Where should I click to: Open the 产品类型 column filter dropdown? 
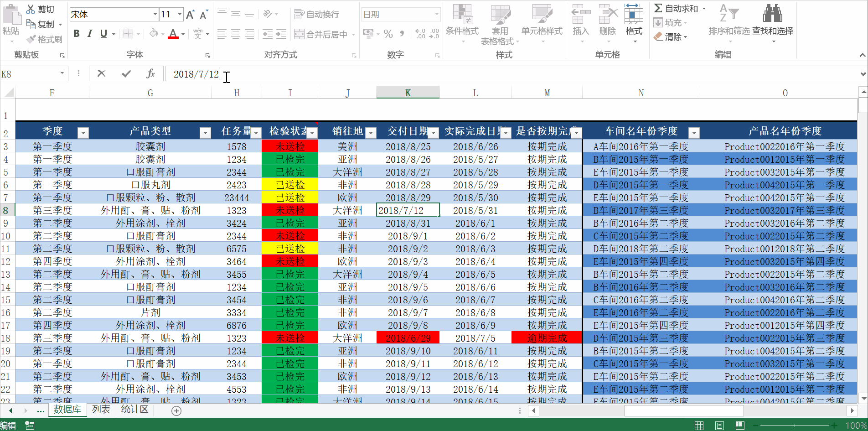205,133
